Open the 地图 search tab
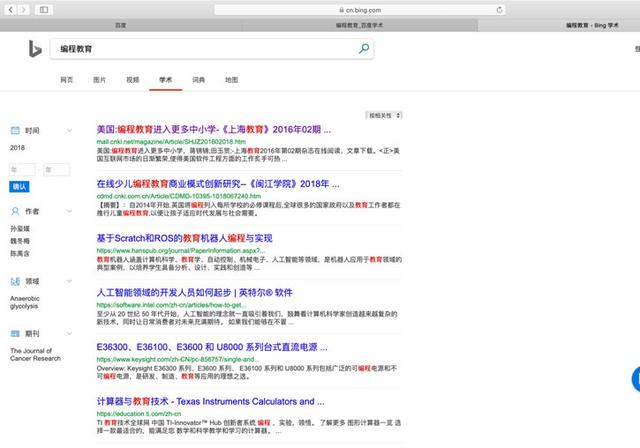The height and width of the screenshot is (448, 640). tap(231, 80)
